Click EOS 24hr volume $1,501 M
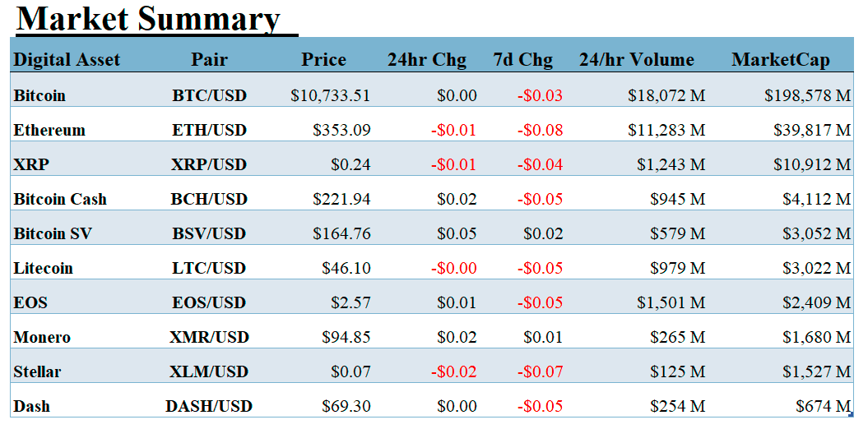Image resolution: width=868 pixels, height=429 pixels. coord(671,302)
